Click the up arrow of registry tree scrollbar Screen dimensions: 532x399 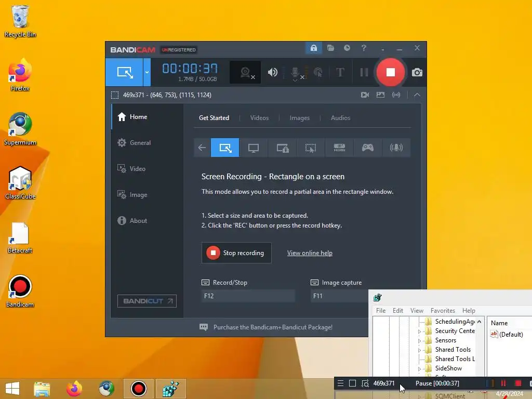479,322
